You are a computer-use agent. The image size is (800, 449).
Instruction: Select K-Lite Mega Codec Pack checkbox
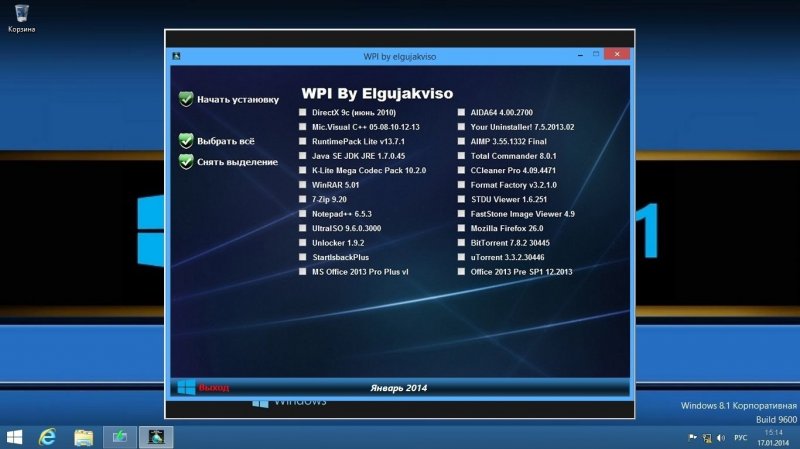(x=303, y=170)
